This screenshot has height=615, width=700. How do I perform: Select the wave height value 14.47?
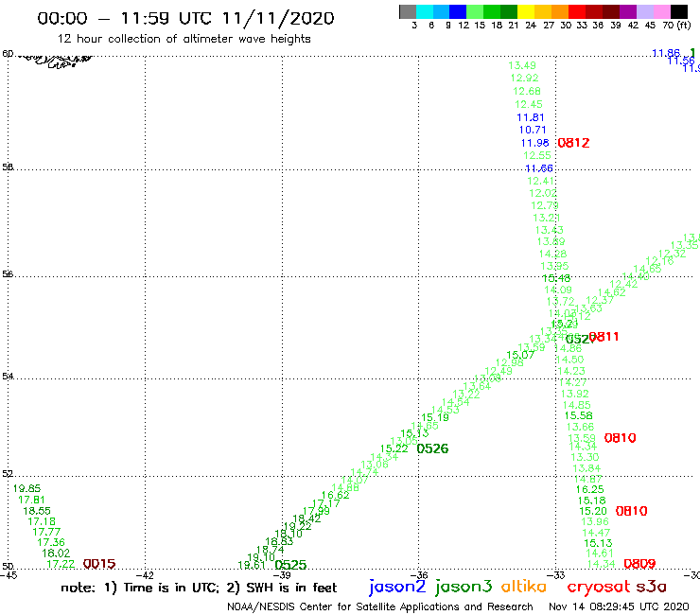pos(596,533)
